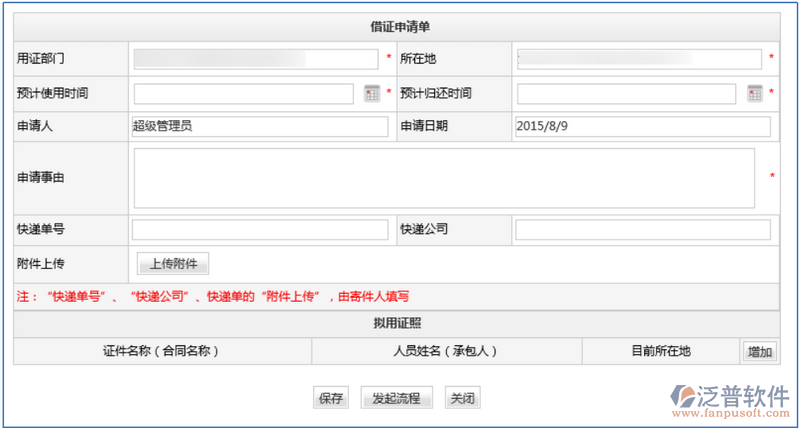Focus the 快递公司 input box

pos(642,230)
